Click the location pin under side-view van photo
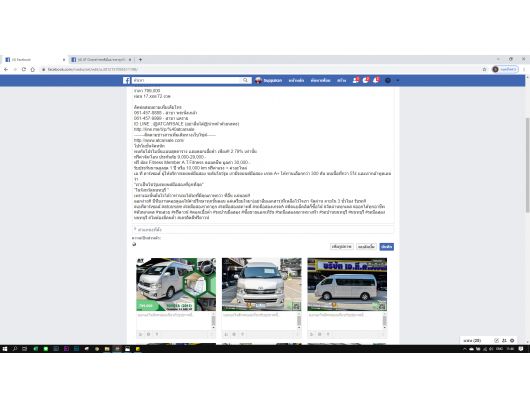 328,334
